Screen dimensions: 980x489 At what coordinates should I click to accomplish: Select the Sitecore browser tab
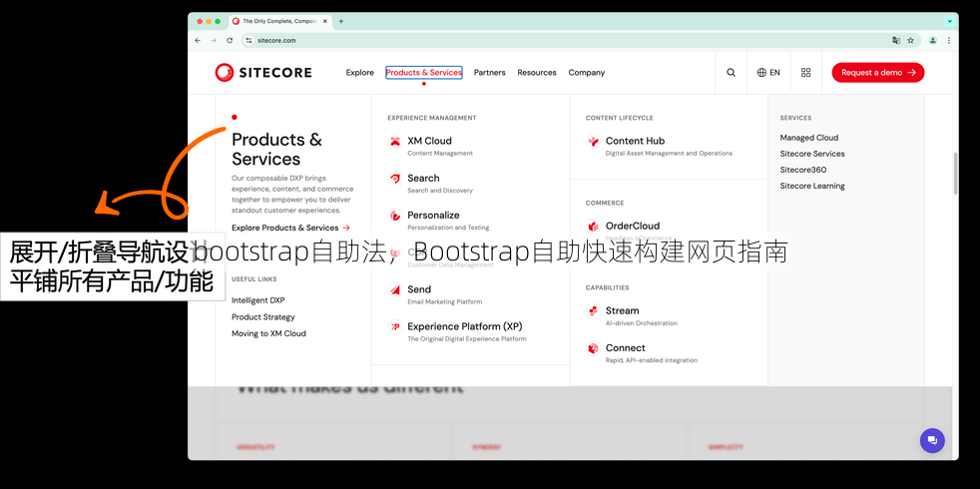point(278,21)
